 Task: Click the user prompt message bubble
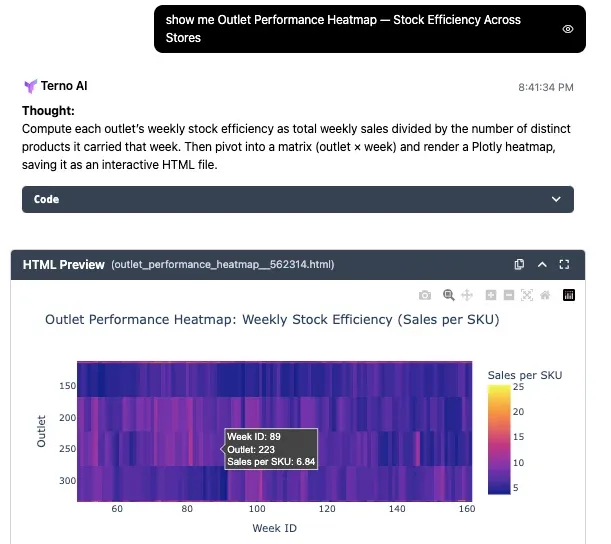click(x=361, y=29)
